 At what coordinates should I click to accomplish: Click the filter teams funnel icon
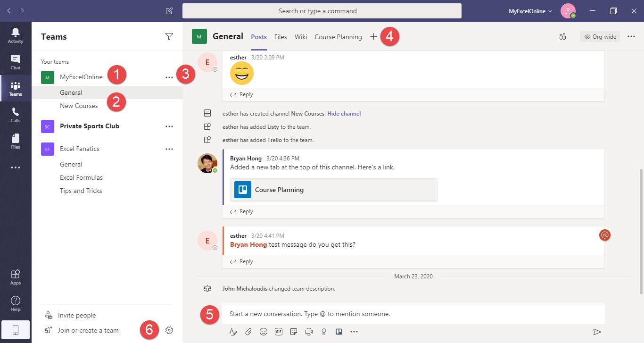pyautogui.click(x=169, y=36)
